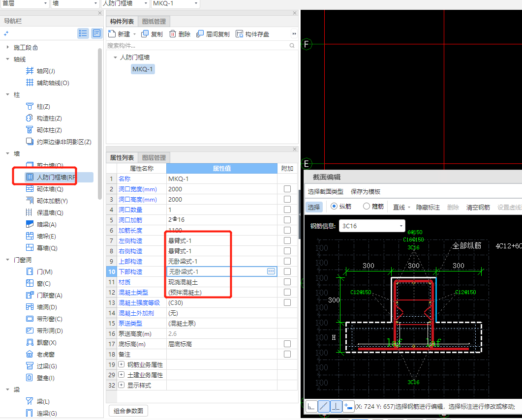Expand 土建业务属性 group
522x420 pixels.
[122, 375]
